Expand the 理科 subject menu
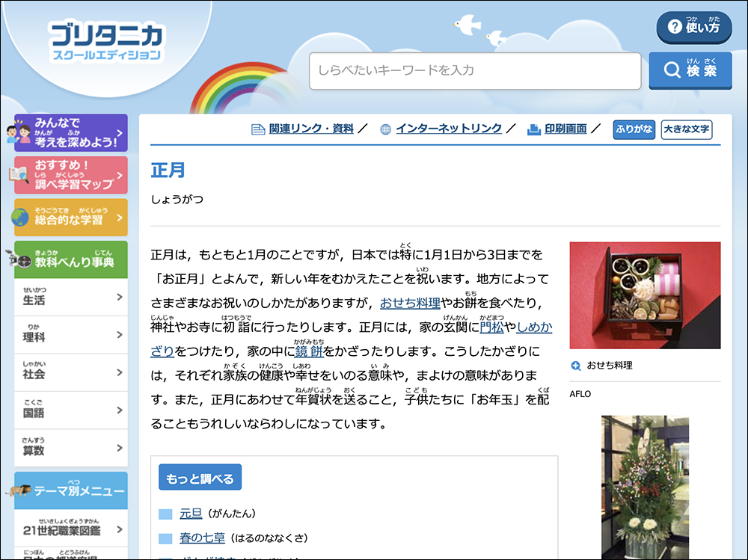The width and height of the screenshot is (748, 560). (x=71, y=335)
